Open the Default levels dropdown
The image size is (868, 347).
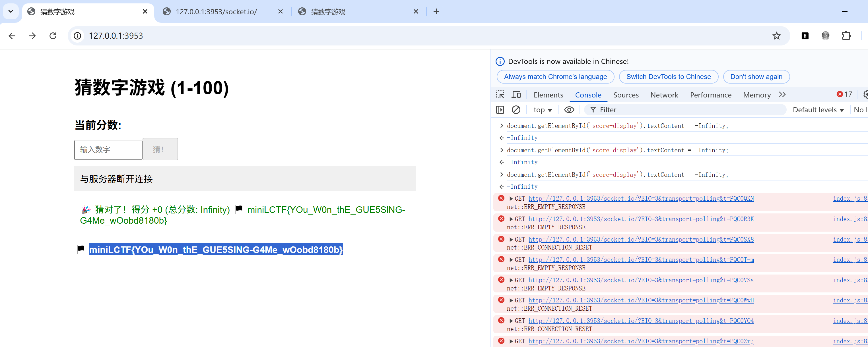click(x=818, y=110)
